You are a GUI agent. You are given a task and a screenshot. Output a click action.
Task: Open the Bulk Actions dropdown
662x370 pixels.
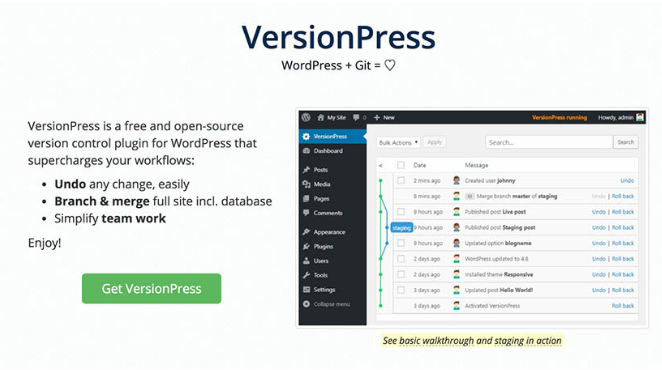398,142
